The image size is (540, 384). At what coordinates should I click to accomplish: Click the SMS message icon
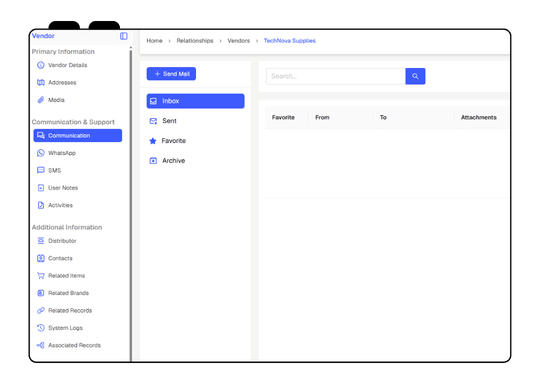pos(41,170)
